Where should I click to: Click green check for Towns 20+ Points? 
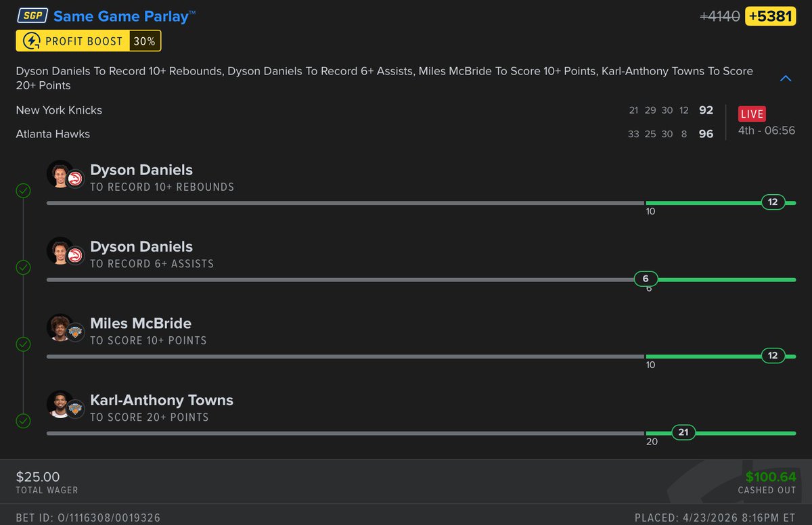pos(23,421)
